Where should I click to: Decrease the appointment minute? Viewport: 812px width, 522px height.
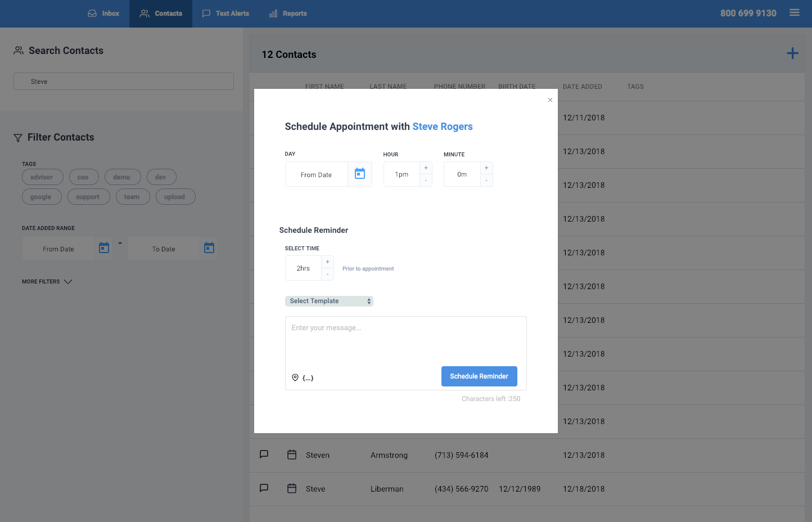(x=486, y=181)
